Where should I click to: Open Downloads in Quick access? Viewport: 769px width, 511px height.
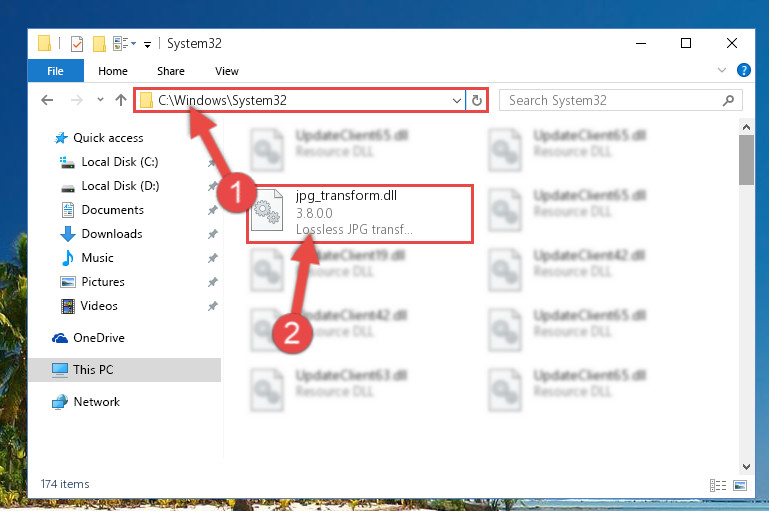tap(112, 234)
